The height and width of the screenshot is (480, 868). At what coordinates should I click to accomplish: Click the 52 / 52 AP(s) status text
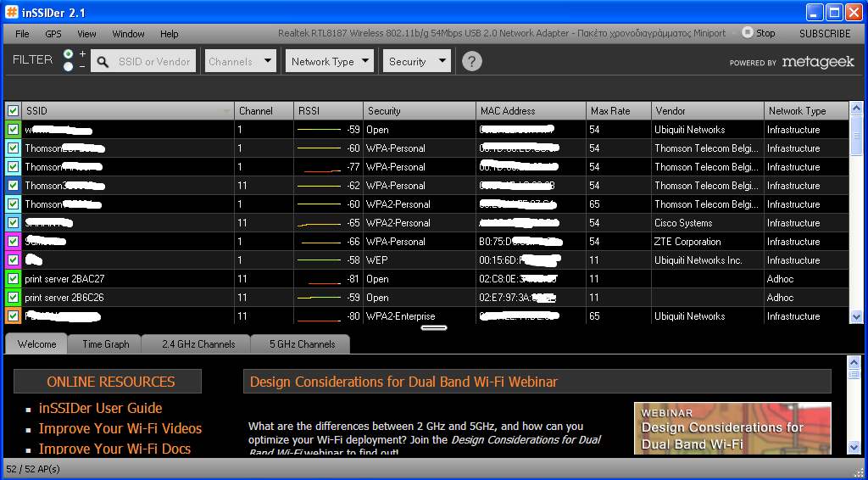[33, 469]
